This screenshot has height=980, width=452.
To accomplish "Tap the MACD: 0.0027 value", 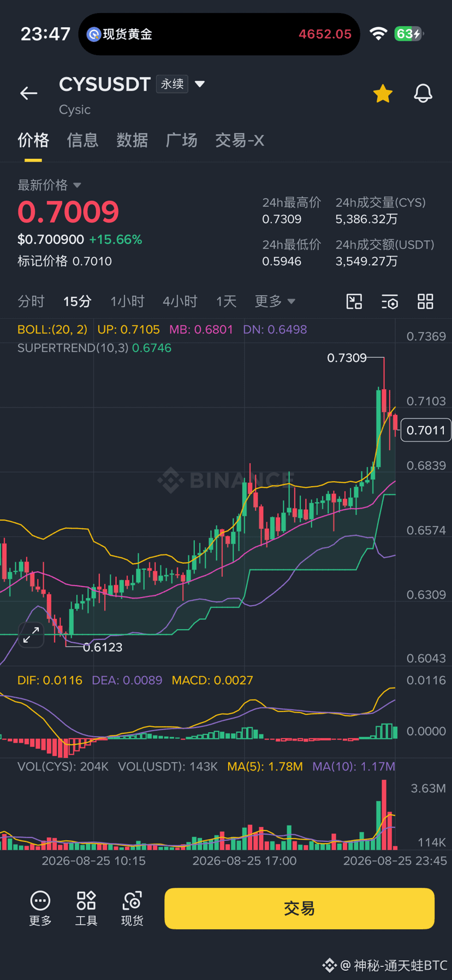I will pyautogui.click(x=212, y=680).
